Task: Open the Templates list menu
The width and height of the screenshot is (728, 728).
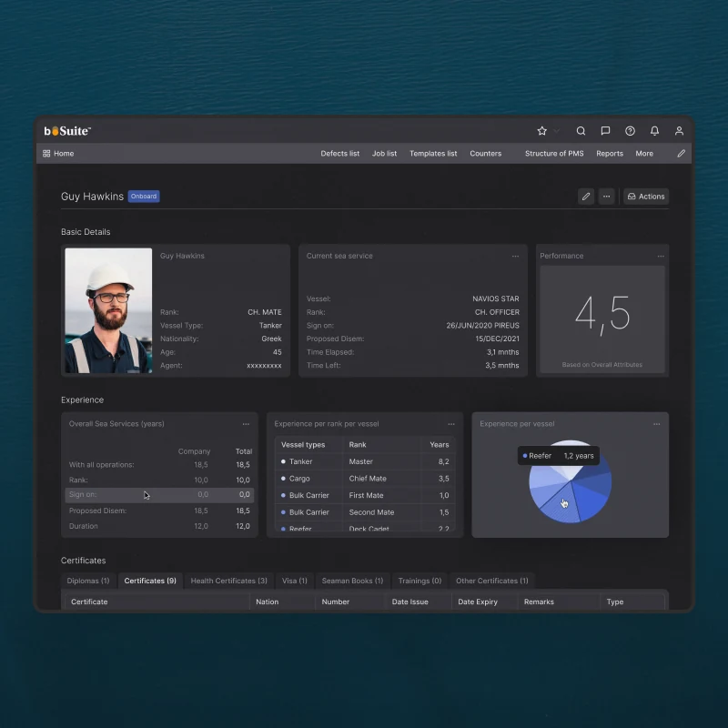Action: click(x=433, y=153)
